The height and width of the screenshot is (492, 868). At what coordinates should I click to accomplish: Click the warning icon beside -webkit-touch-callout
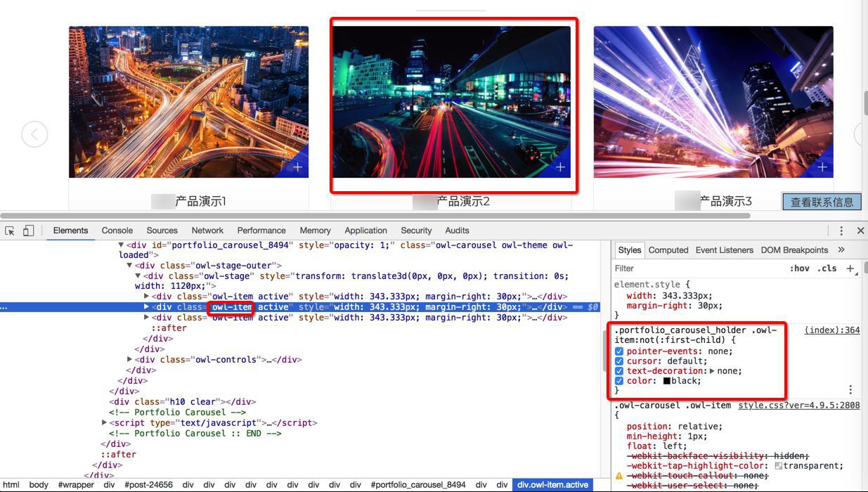618,476
